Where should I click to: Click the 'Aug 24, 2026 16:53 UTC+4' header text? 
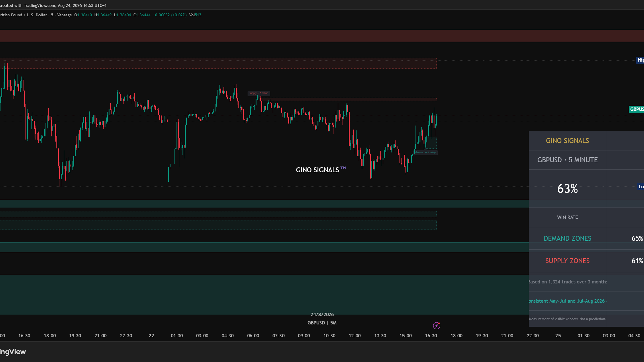82,5
